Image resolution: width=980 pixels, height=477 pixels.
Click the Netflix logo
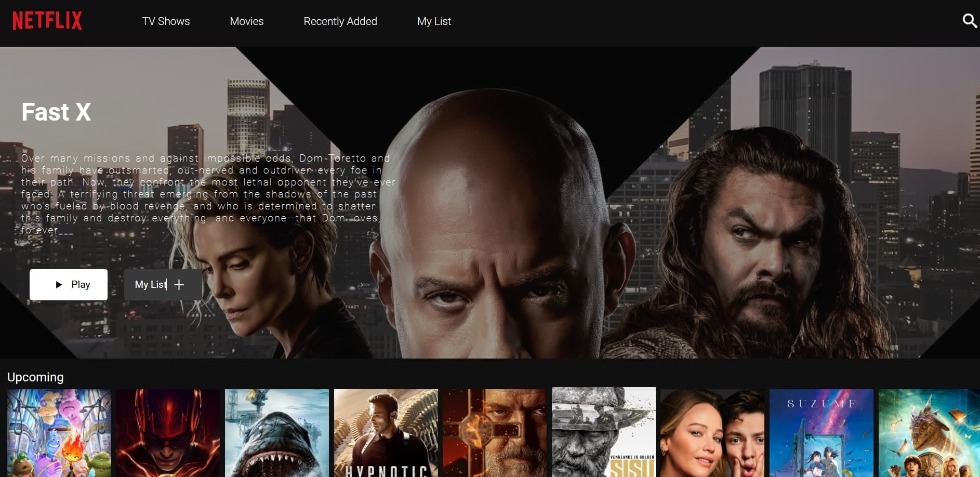pyautogui.click(x=47, y=21)
